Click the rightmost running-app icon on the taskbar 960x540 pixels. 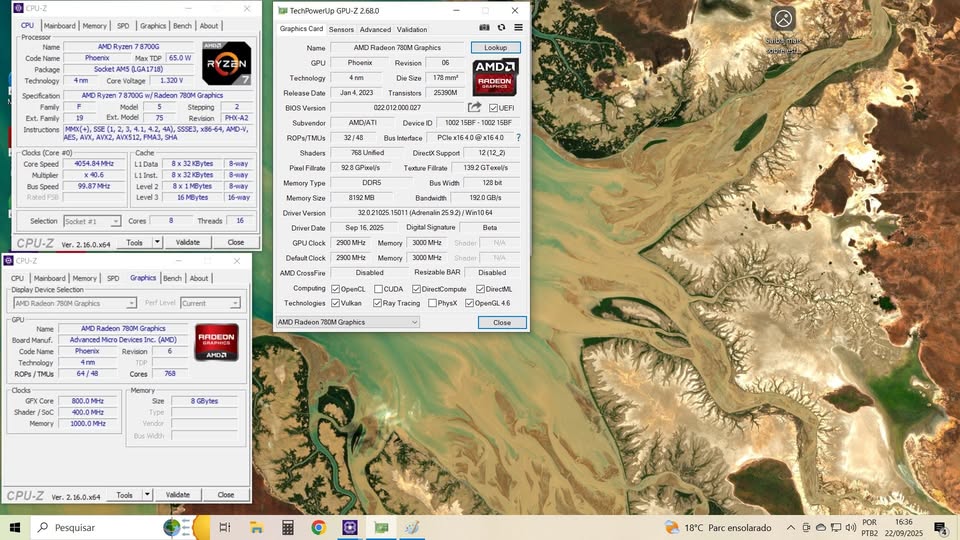[412, 527]
